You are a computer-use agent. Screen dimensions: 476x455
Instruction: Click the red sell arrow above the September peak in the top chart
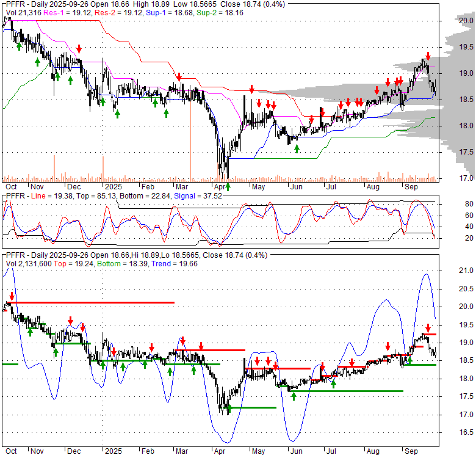point(428,56)
